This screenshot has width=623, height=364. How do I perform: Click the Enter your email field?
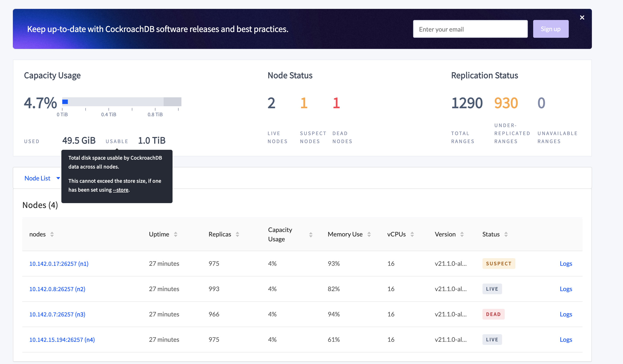[470, 29]
